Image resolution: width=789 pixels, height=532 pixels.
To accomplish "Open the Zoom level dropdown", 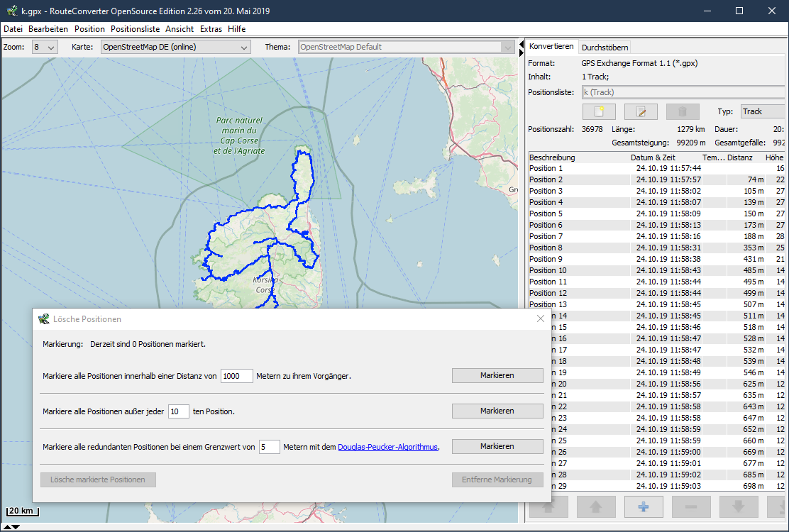I will 45,48.
